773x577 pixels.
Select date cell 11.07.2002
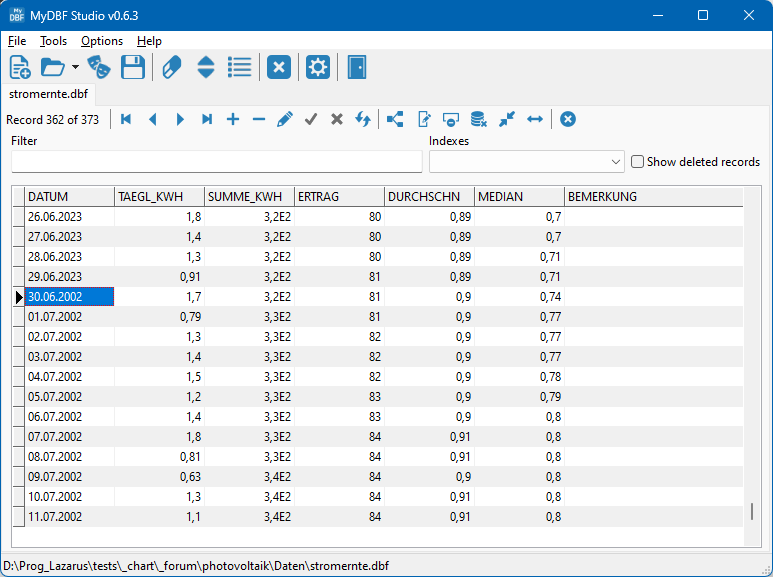[x=70, y=517]
